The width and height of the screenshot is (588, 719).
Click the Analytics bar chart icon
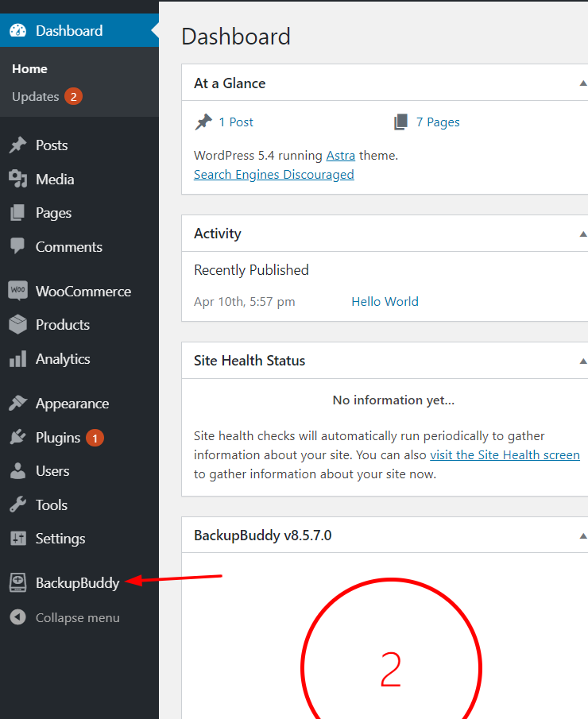click(18, 358)
